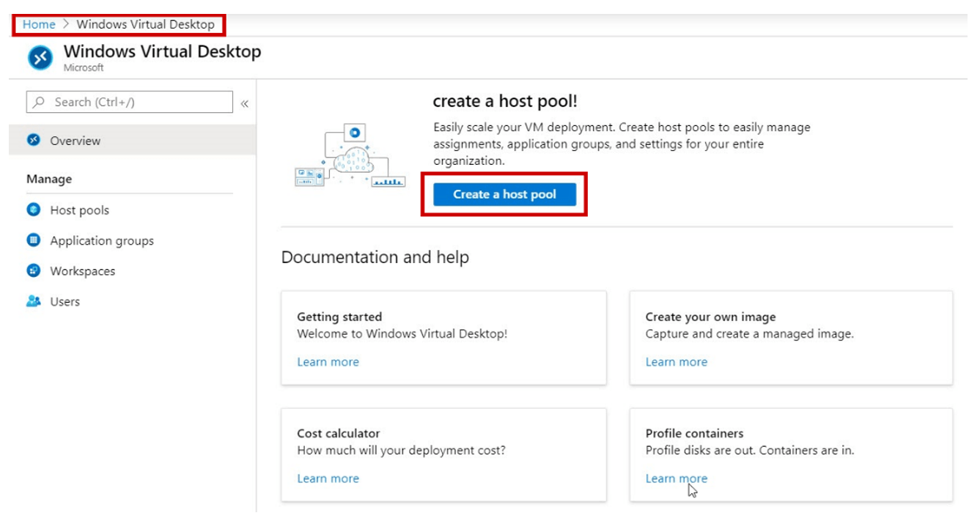Click 'Welcome to Windows Virtual Desktop!' text

click(402, 334)
